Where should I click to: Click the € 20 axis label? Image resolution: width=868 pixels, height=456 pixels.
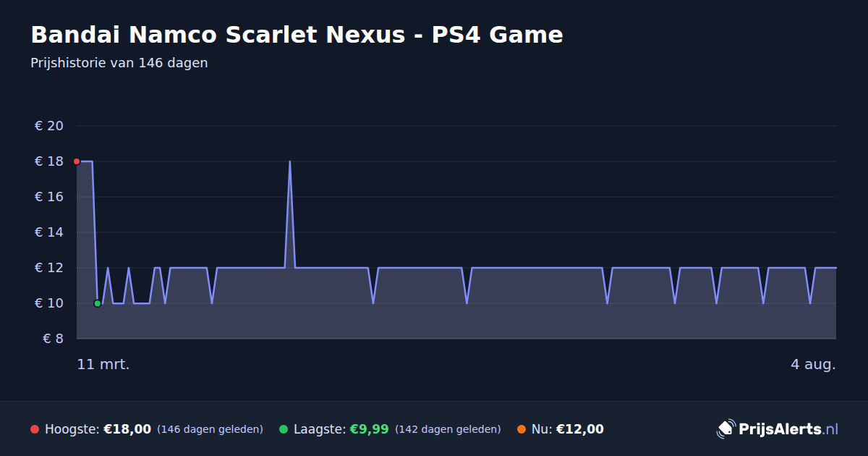pyautogui.click(x=49, y=126)
